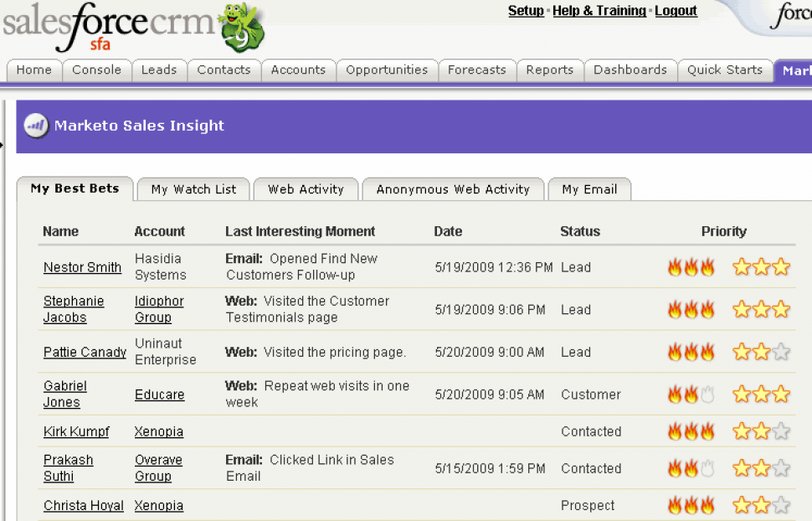Click the Account column header
Screen dimensions: 812x521
(160, 232)
